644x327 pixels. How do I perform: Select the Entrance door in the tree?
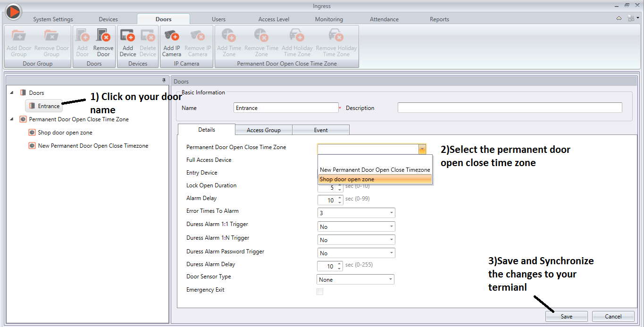point(44,106)
